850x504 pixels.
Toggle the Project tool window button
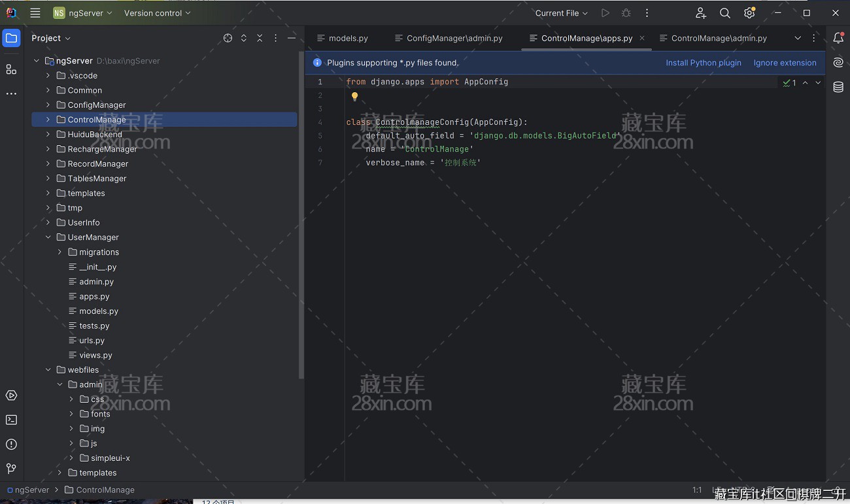coord(11,39)
